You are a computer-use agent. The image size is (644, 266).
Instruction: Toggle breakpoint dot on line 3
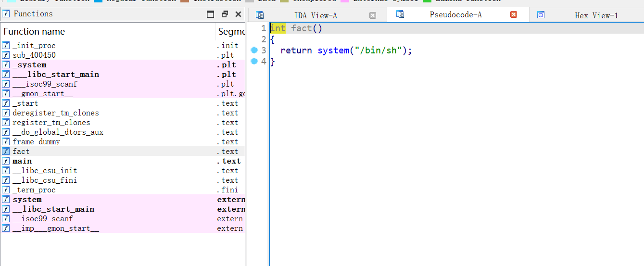point(254,50)
